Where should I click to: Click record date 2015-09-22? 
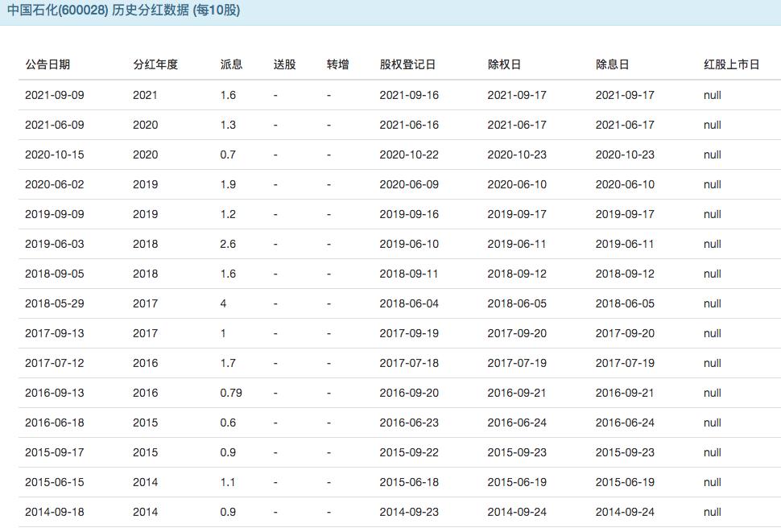point(410,452)
